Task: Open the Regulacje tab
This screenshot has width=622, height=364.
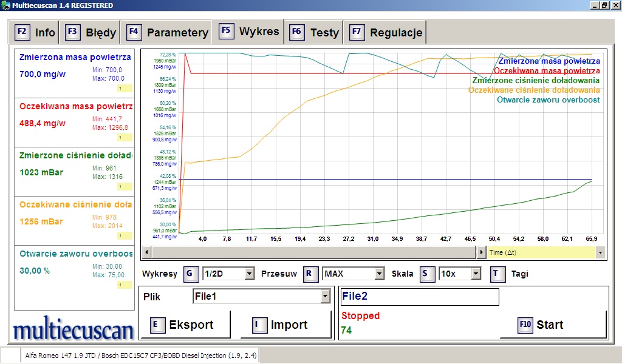Action: click(386, 32)
